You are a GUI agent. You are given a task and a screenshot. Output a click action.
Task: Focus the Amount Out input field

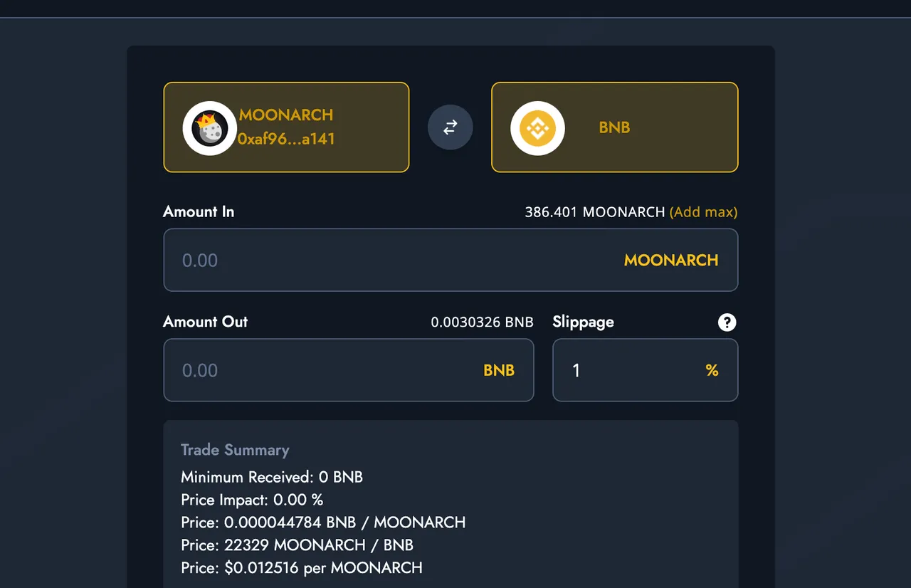[x=349, y=370]
